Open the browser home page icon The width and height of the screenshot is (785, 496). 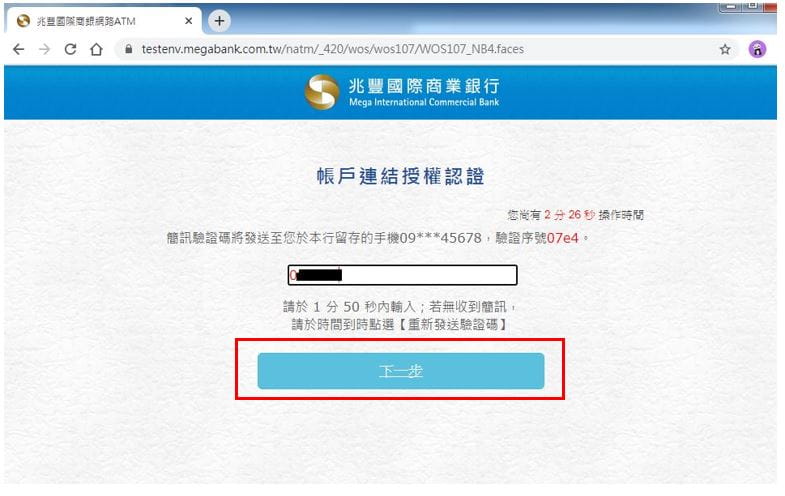point(96,49)
